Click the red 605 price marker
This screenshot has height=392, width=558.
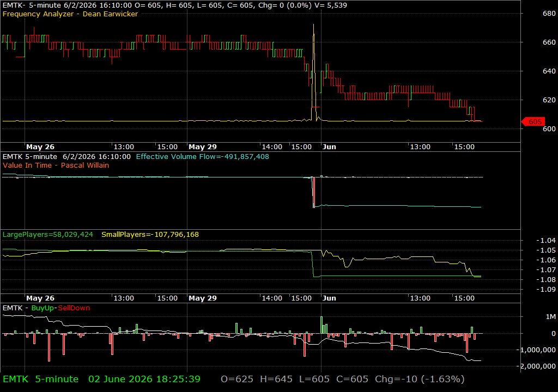(533, 121)
